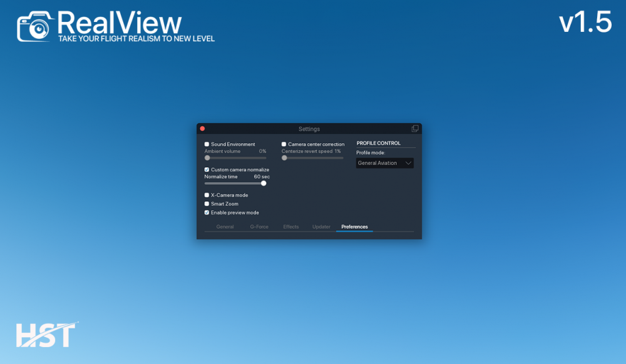Turn on Smart Zoom checkbox
626x364 pixels.
(207, 204)
